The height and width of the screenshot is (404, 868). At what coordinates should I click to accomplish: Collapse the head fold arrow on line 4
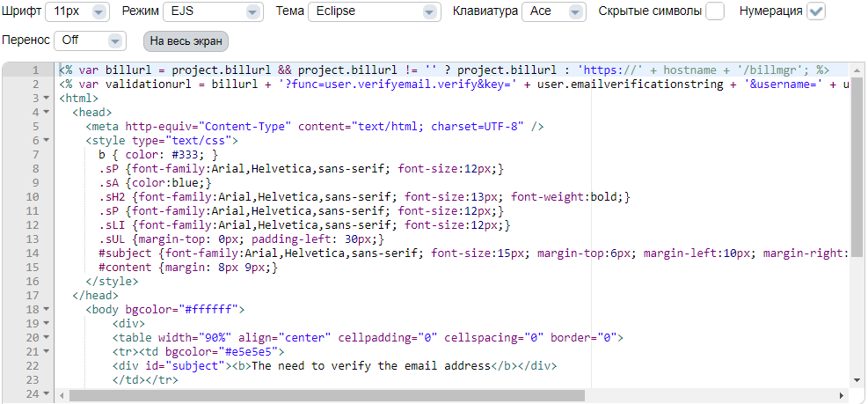pos(46,113)
